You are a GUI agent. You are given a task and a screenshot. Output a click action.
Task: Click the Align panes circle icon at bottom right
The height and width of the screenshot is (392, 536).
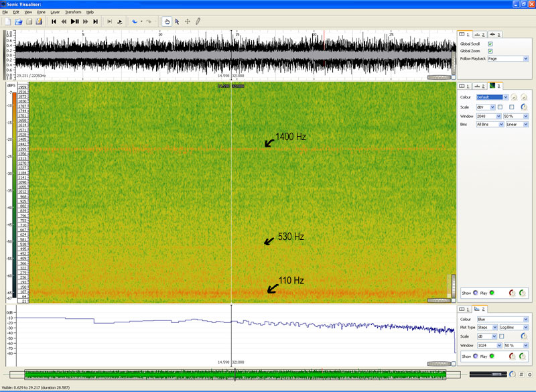point(529,375)
